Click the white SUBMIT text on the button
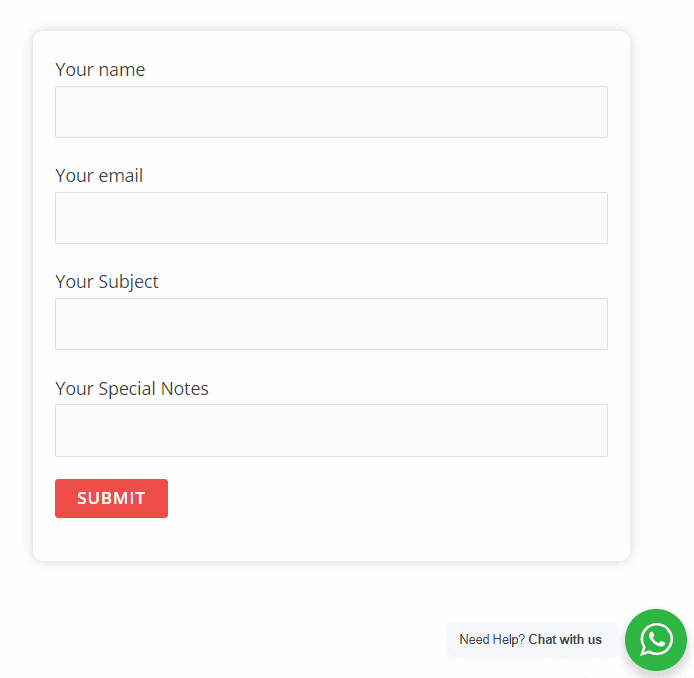The image size is (694, 678). 111,498
